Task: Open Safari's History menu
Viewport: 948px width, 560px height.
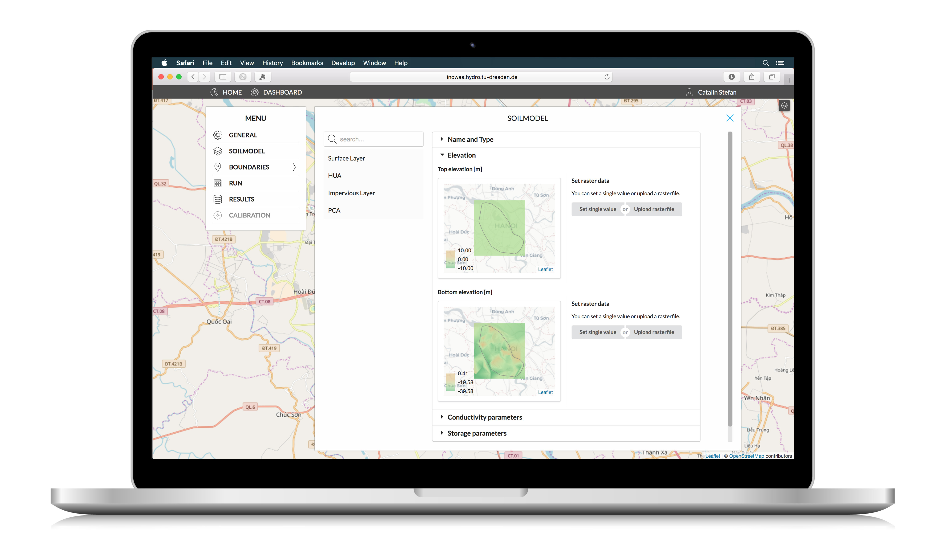Action: (x=272, y=63)
